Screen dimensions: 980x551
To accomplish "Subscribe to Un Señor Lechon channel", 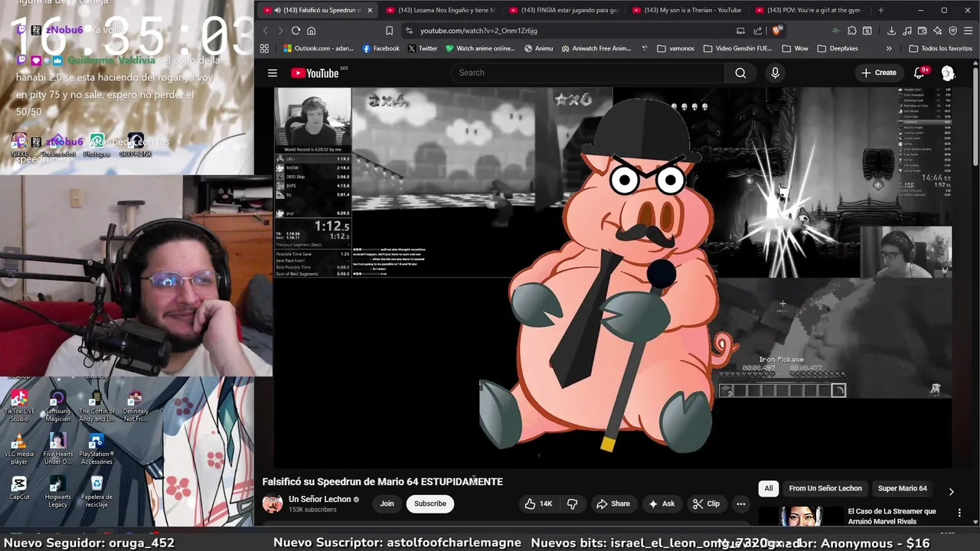I will coord(430,504).
